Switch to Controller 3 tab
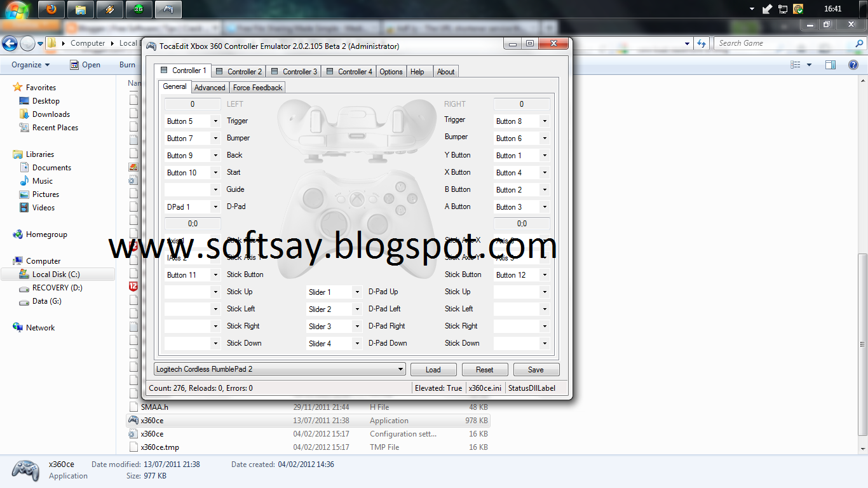Screen dimensions: 868x488 point(294,72)
